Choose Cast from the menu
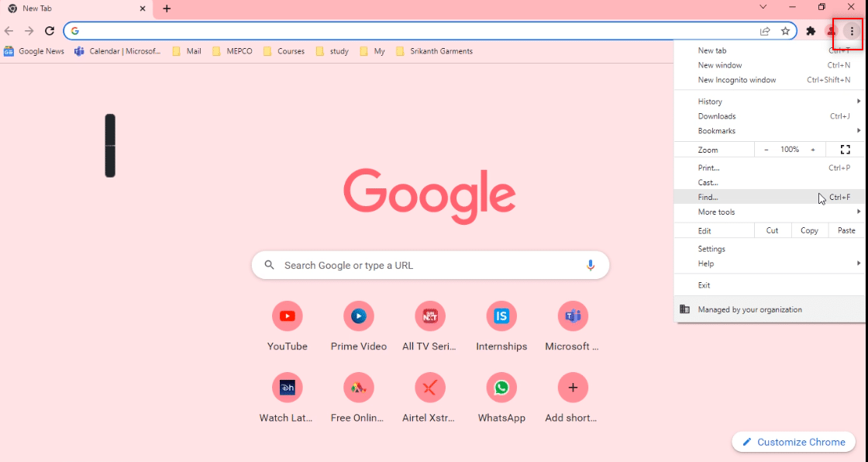The height and width of the screenshot is (462, 868). (x=770, y=182)
